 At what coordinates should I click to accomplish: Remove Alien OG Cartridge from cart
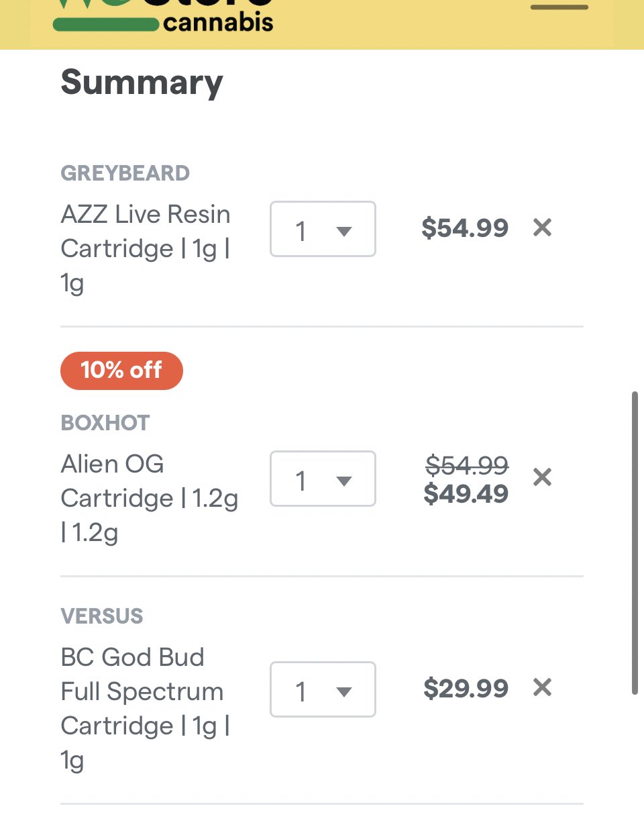click(x=542, y=477)
